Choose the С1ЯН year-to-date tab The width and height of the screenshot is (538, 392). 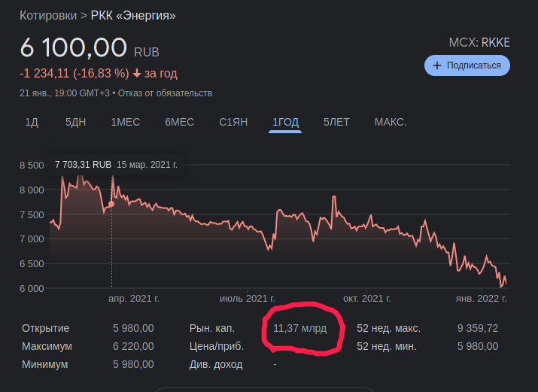[233, 122]
